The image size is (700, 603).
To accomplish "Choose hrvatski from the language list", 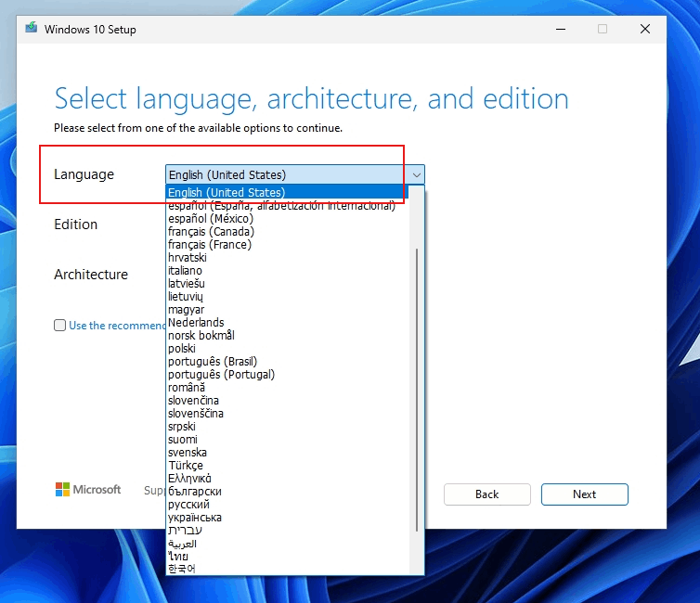I will (287, 257).
